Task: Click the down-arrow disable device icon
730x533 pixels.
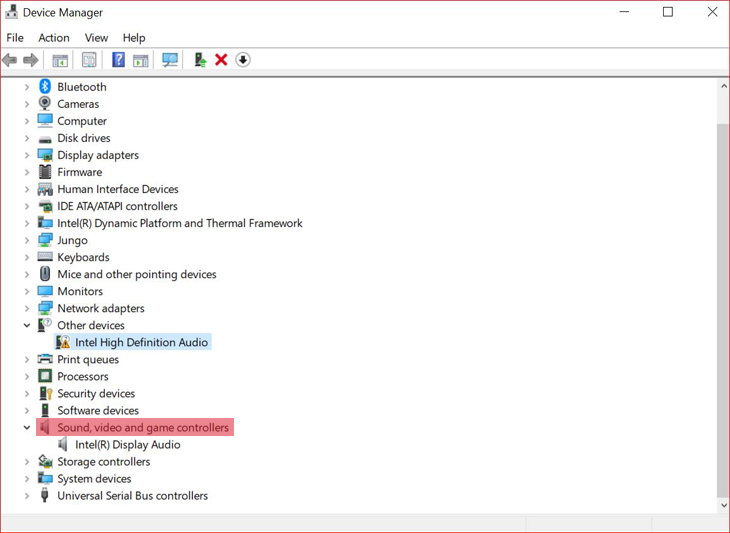Action: (243, 60)
